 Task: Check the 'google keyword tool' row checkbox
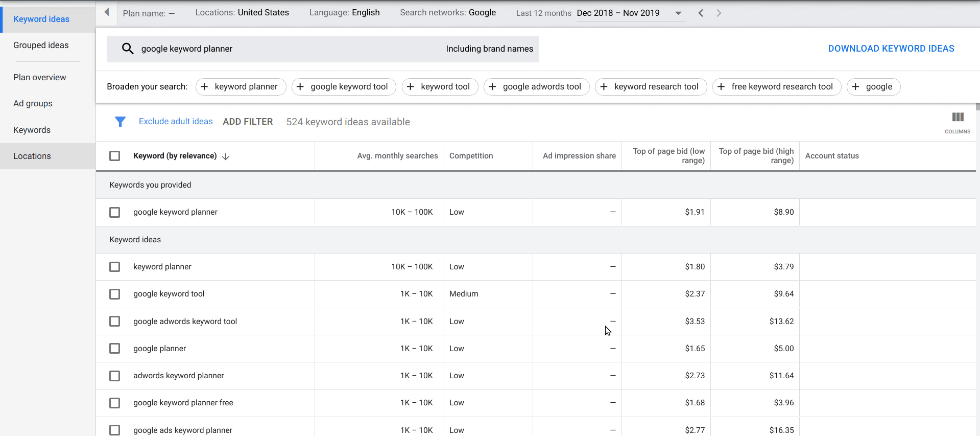(x=115, y=294)
